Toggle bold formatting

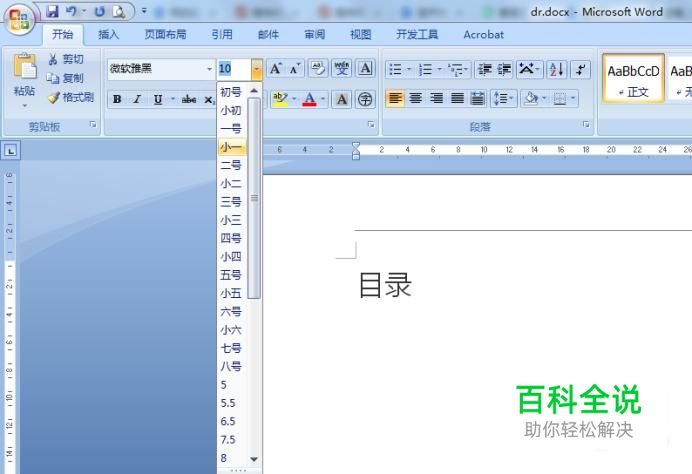click(117, 99)
